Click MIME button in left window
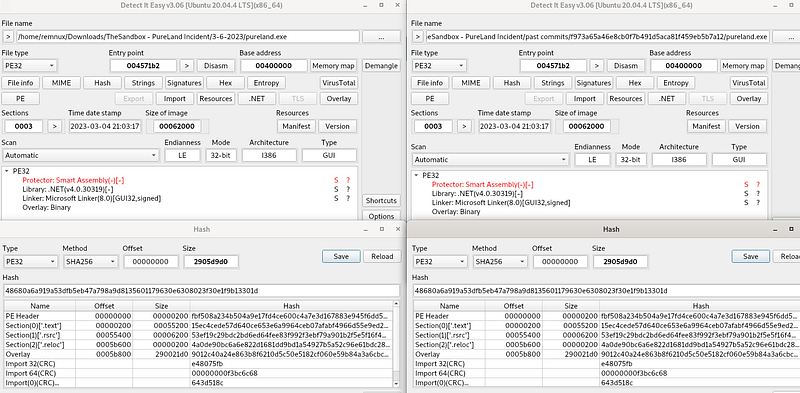This screenshot has width=800, height=393. pos(61,83)
